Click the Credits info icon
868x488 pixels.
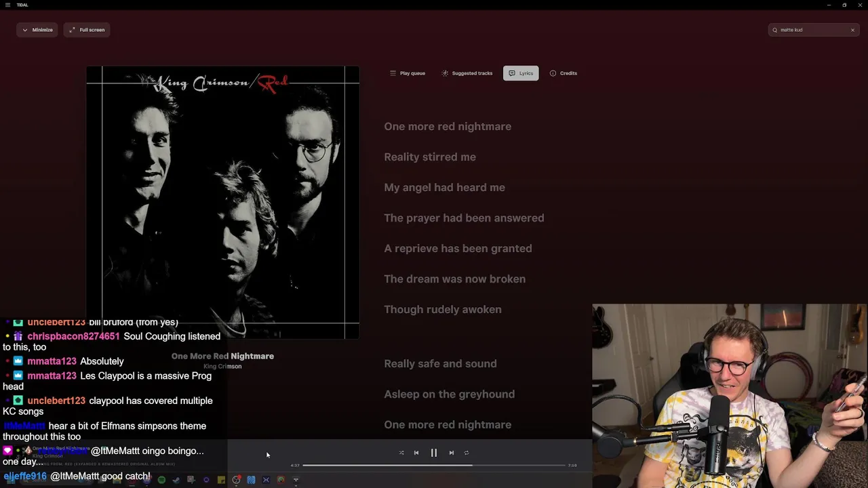[x=553, y=73]
